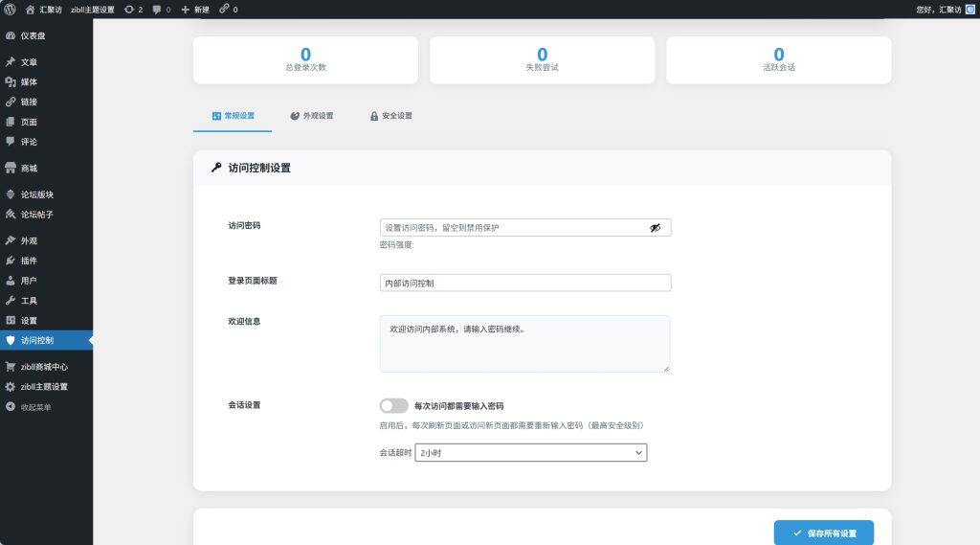This screenshot has width=980, height=545.
Task: Open 论坛版块 forum sections menu
Action: coord(46,194)
